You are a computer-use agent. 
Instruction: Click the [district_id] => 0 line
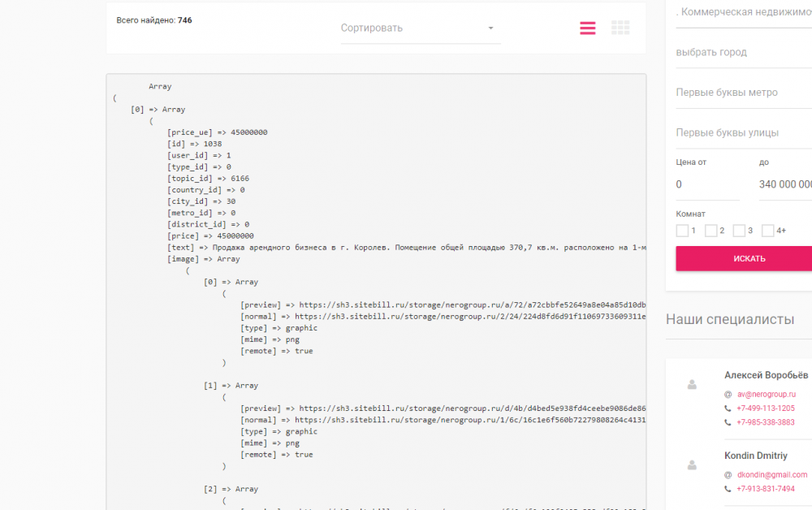(x=208, y=224)
